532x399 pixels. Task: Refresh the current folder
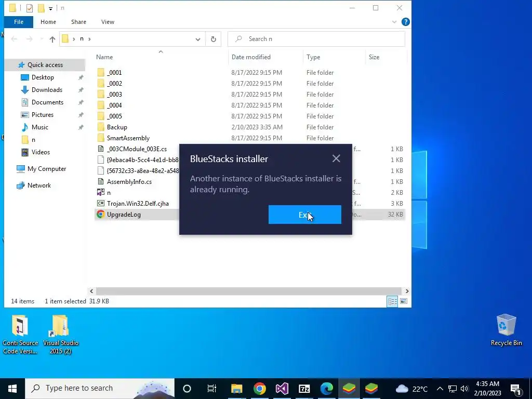pyautogui.click(x=214, y=39)
